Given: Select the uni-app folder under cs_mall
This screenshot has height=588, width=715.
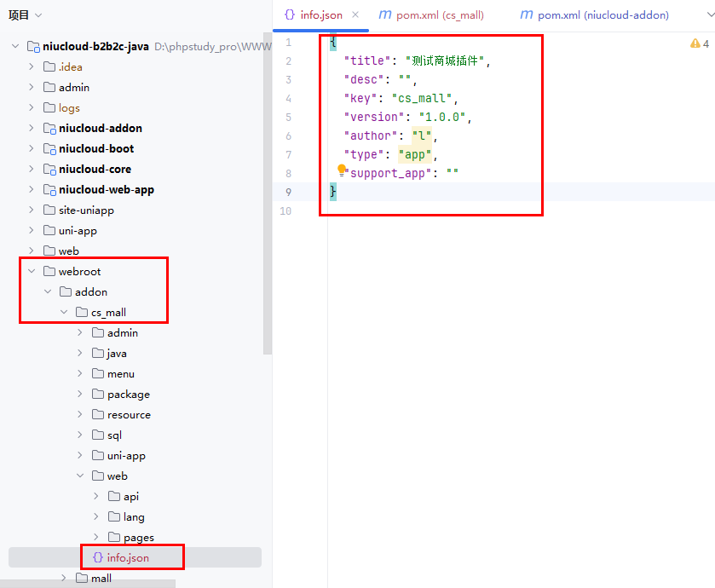Looking at the screenshot, I should click(125, 456).
